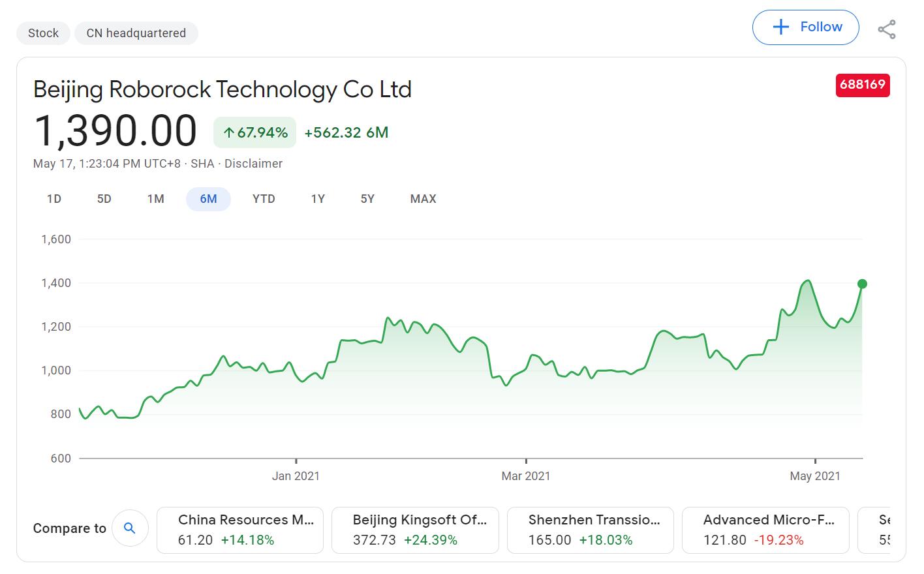Select the 1M time range
Screen dimensions: 924x574
point(155,199)
